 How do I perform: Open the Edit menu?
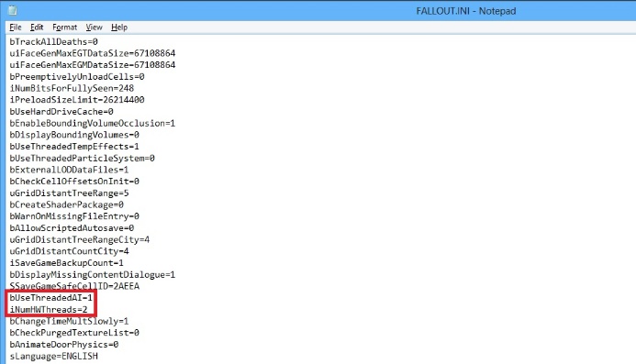(37, 28)
